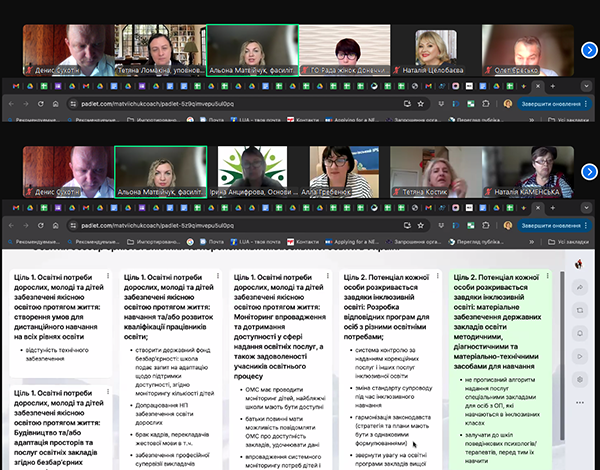Open Chrome profile avatar in lower browser

click(x=508, y=225)
